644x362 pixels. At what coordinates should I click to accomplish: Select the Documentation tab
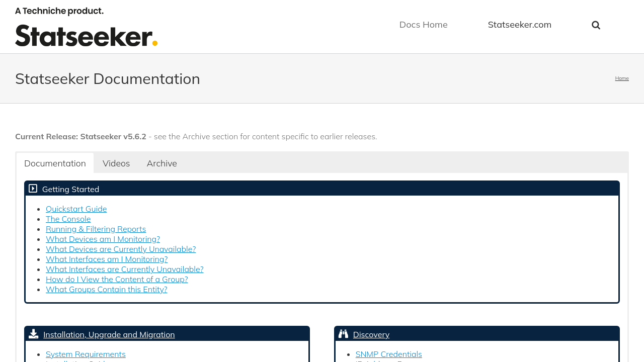[55, 163]
